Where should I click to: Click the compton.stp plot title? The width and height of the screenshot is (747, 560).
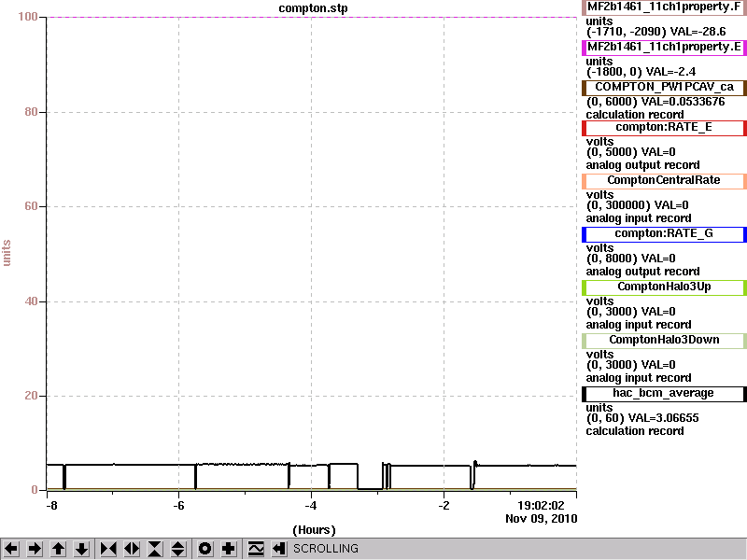[x=314, y=8]
